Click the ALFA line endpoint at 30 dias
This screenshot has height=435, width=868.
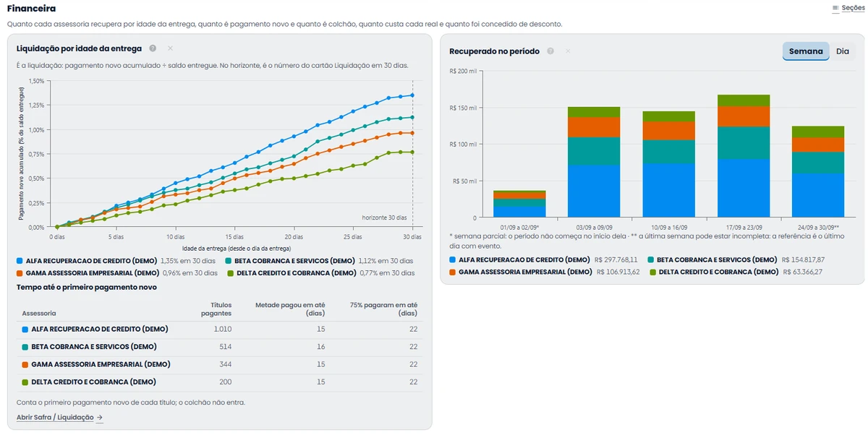pyautogui.click(x=412, y=95)
